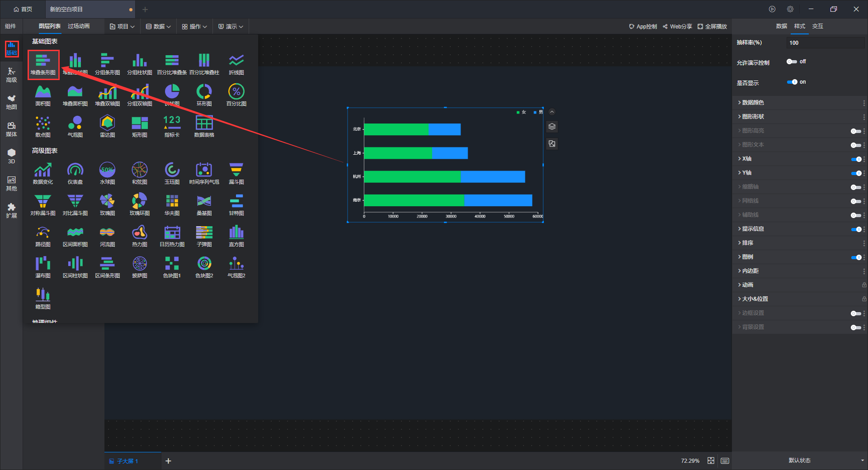Select the 堆叠条形图 chart icon

click(x=43, y=64)
